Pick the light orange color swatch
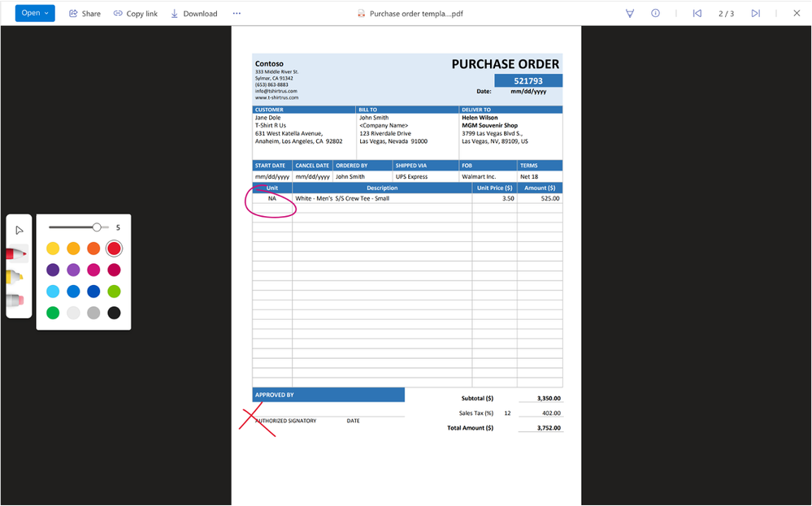This screenshot has height=506, width=812. (73, 249)
